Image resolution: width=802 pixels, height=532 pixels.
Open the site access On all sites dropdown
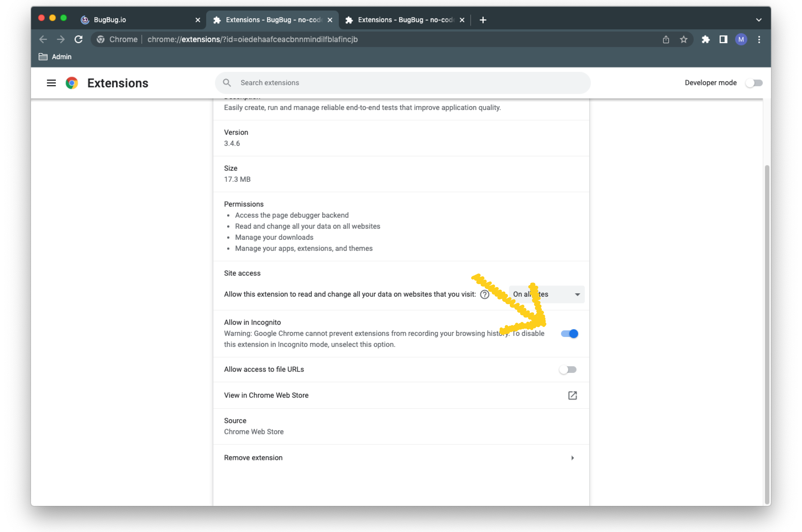point(546,295)
